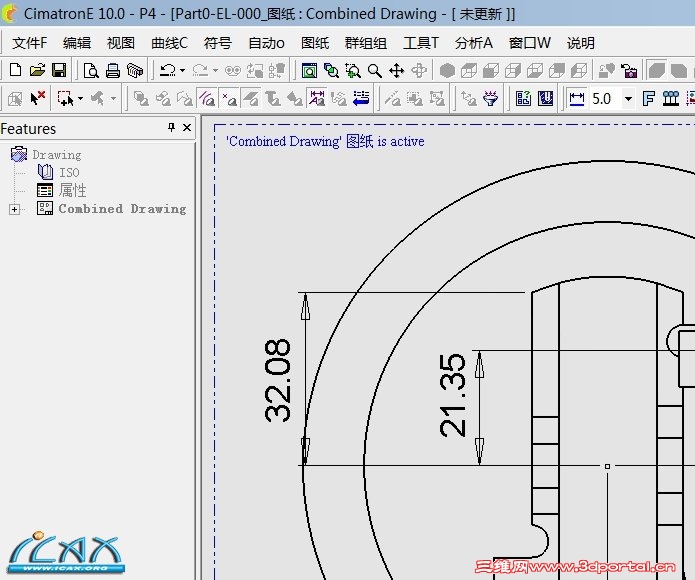Image resolution: width=695 pixels, height=580 pixels.
Task: Click the Zoom All green window icon
Action: click(x=309, y=70)
